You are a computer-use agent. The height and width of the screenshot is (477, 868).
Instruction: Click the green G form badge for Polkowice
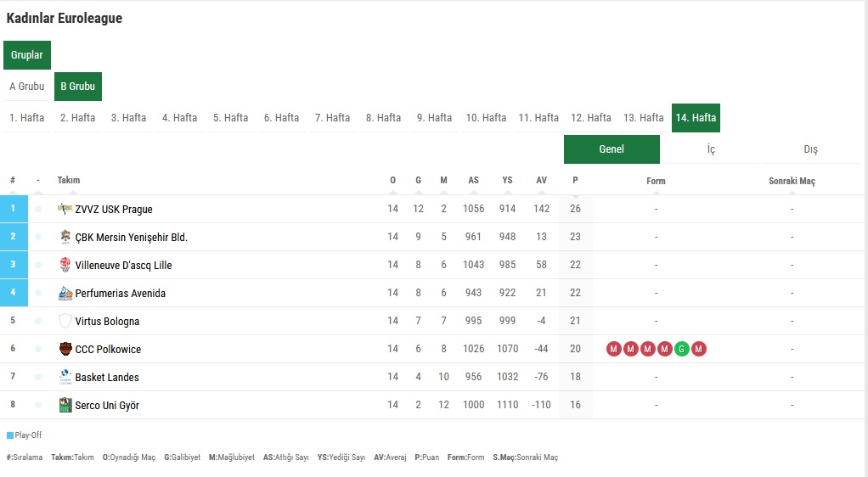tap(681, 349)
